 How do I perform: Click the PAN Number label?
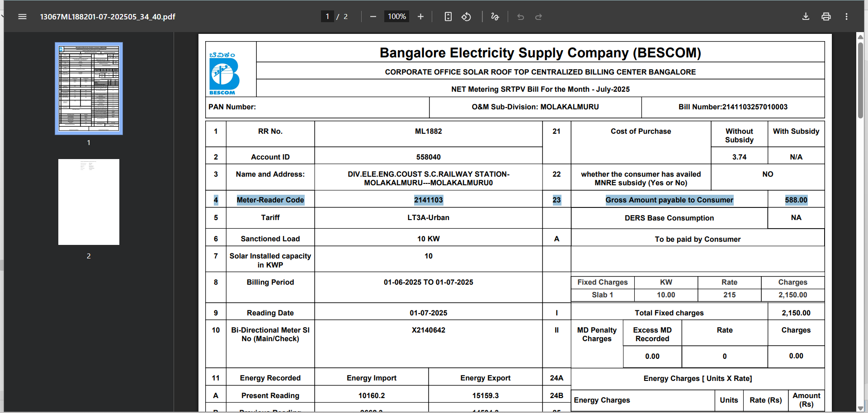tap(232, 107)
